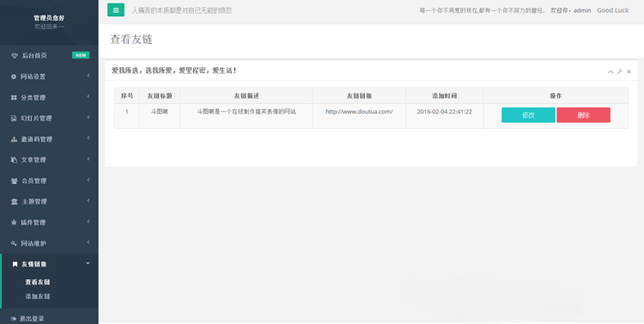Expand the 幻灯片管理 submenu arrow
Viewport: 644px width, 324px height.
point(88,118)
